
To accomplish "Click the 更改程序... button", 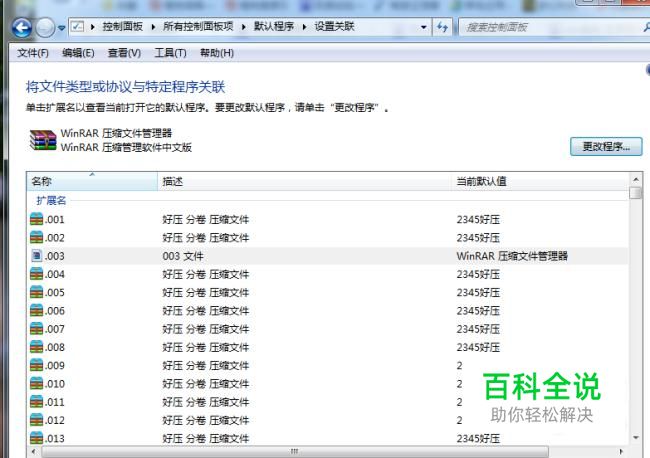I will [606, 147].
